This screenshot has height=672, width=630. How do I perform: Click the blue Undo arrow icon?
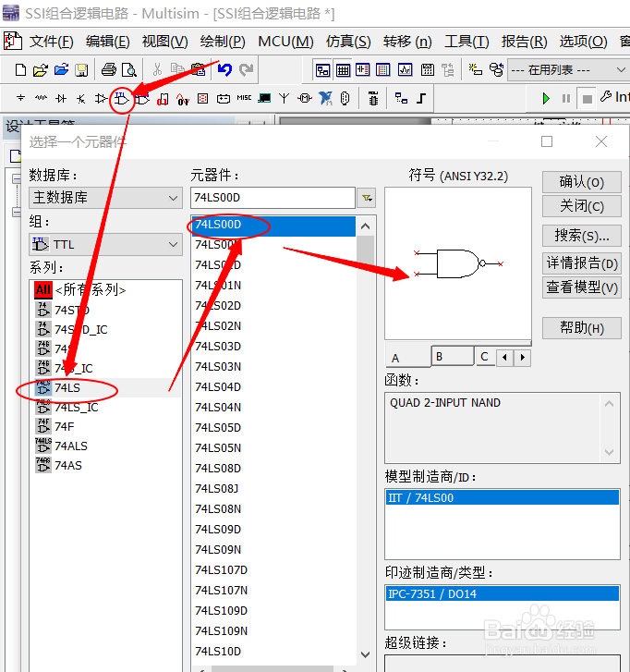[x=224, y=69]
